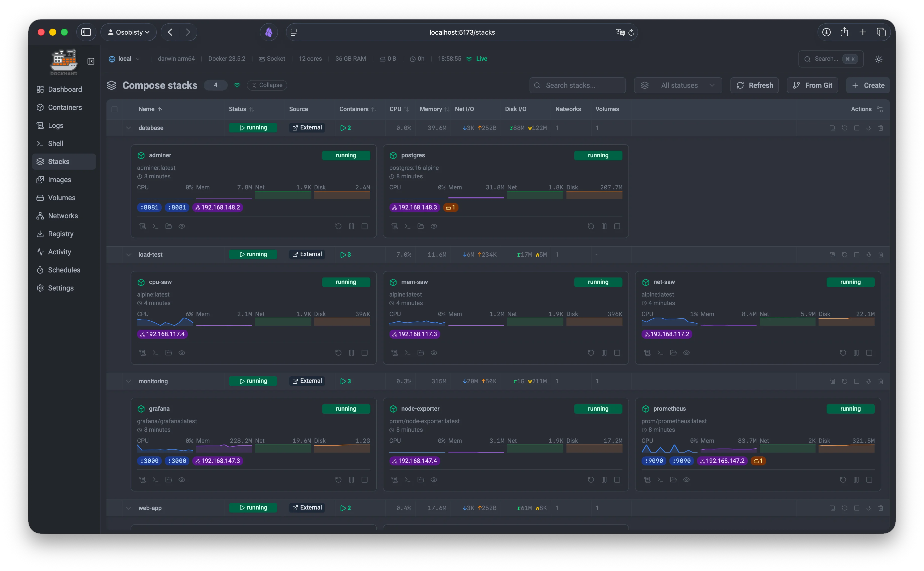Delete the monitoring stack
The width and height of the screenshot is (924, 571).
point(881,381)
